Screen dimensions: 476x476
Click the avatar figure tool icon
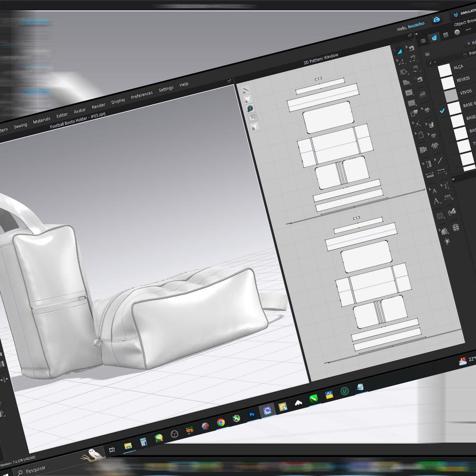tap(447, 242)
